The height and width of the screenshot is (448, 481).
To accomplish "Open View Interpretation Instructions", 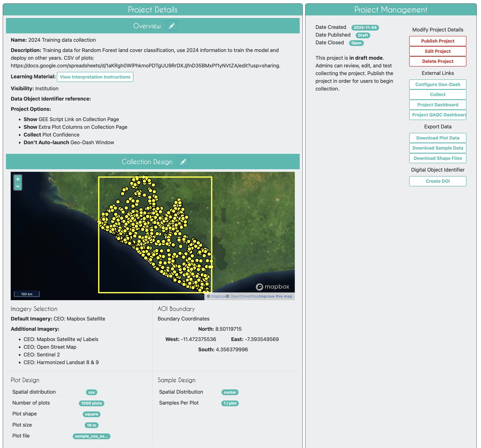I will point(95,77).
